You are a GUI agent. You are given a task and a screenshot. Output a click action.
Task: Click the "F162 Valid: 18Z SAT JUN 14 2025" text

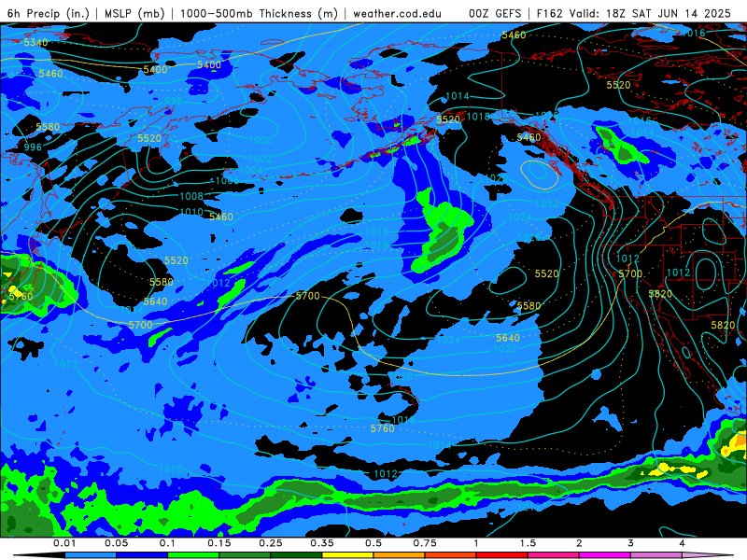click(x=634, y=13)
